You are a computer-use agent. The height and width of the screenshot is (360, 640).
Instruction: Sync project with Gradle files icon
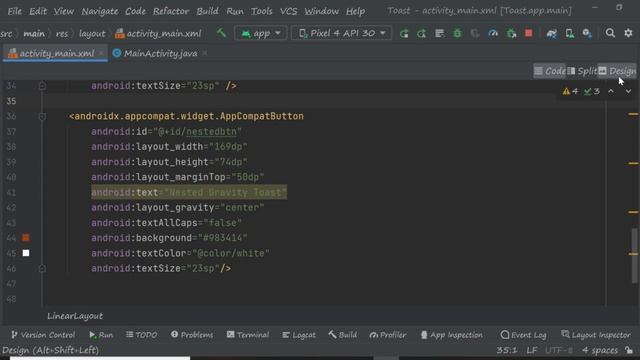pyautogui.click(x=551, y=33)
